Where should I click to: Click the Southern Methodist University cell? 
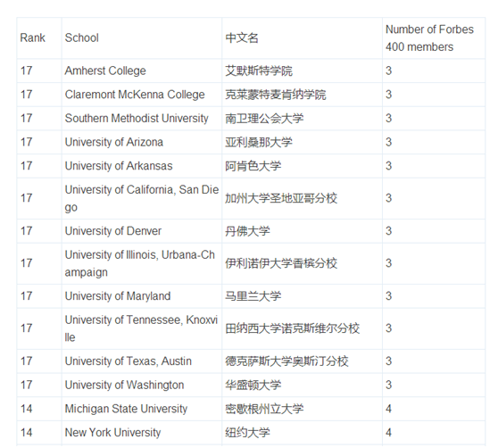(142, 118)
